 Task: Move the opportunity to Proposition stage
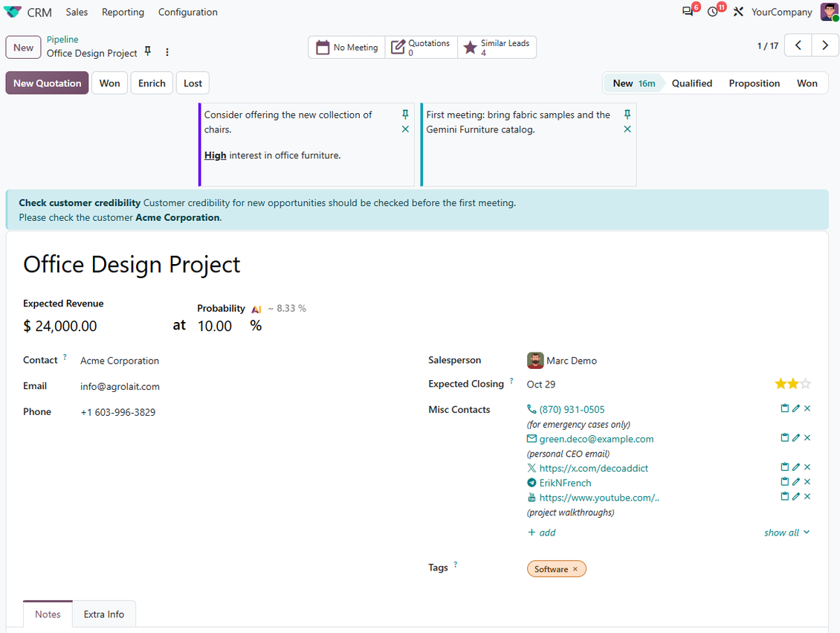(755, 83)
